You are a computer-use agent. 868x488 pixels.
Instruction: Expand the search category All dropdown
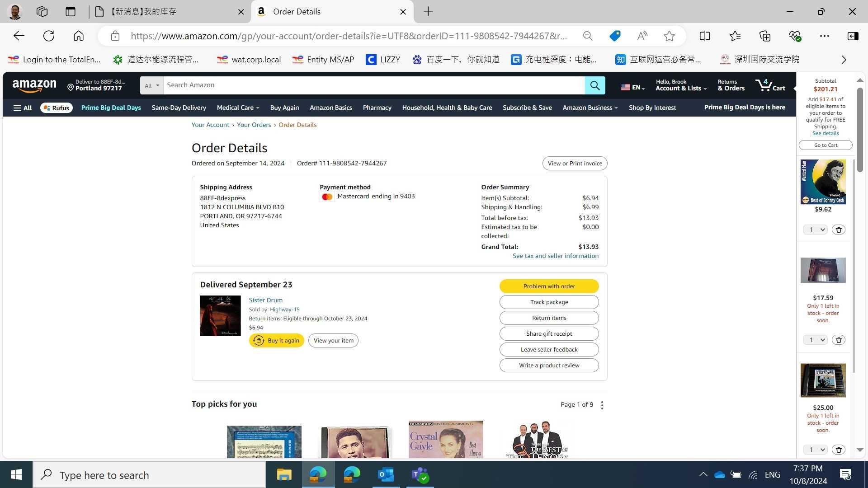(151, 85)
